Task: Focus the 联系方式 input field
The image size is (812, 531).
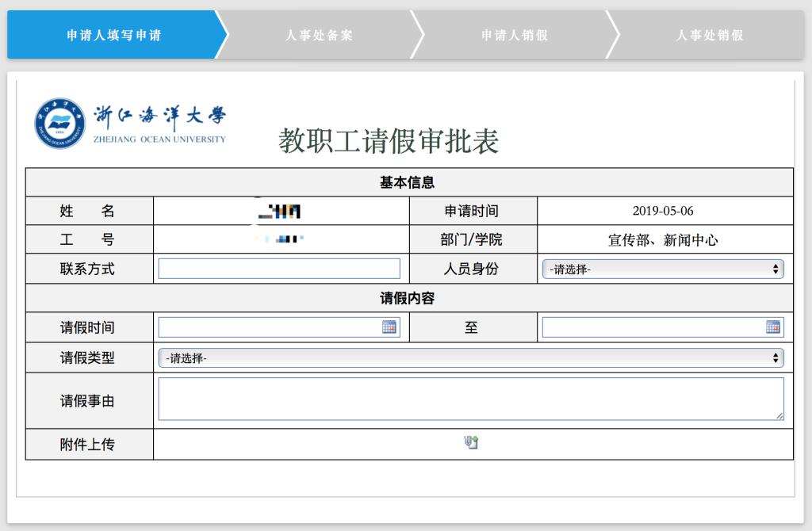Action: 279,269
